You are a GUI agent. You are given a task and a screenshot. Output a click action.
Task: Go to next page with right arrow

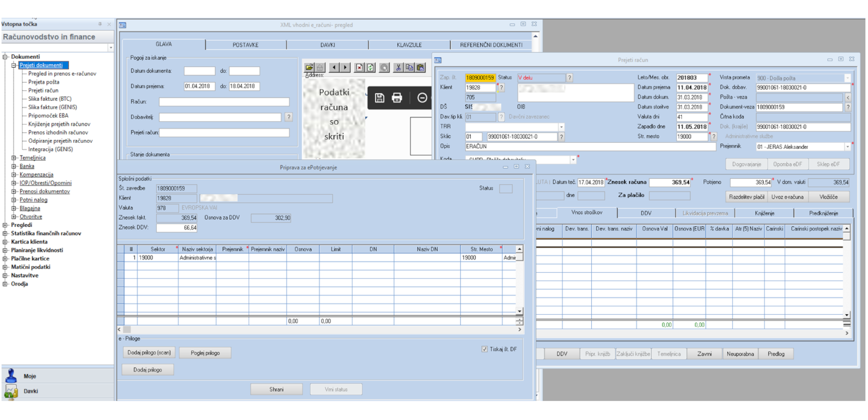[345, 68]
